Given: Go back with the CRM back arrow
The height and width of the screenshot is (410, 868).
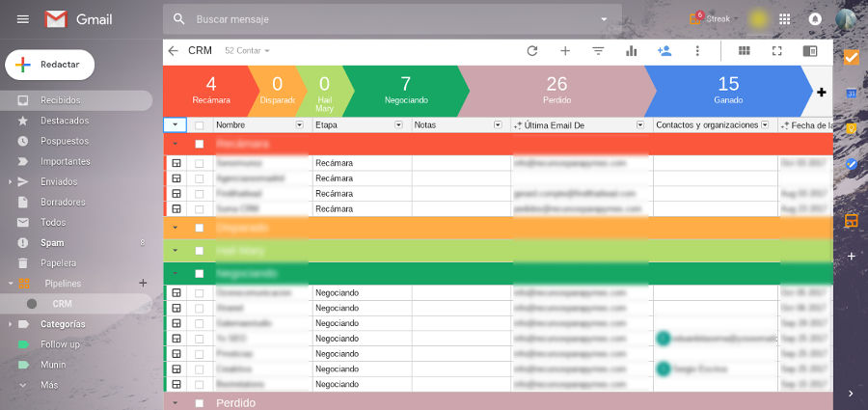Looking at the screenshot, I should click(174, 51).
